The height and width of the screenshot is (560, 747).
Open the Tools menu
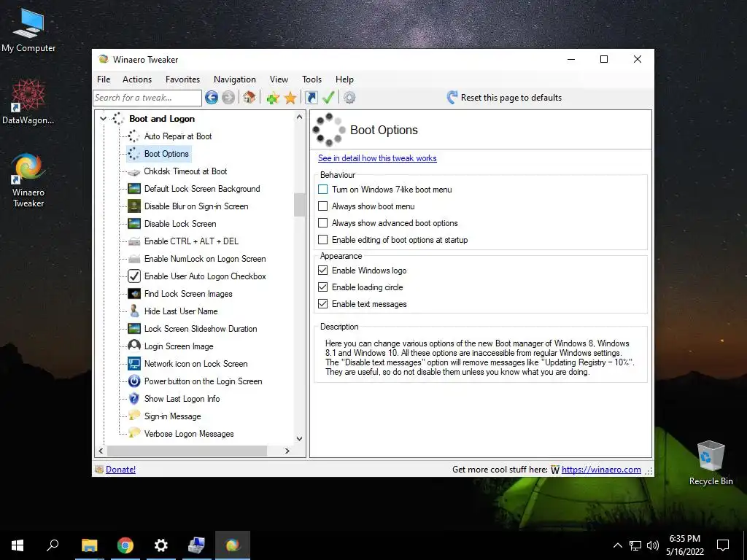pyautogui.click(x=311, y=79)
